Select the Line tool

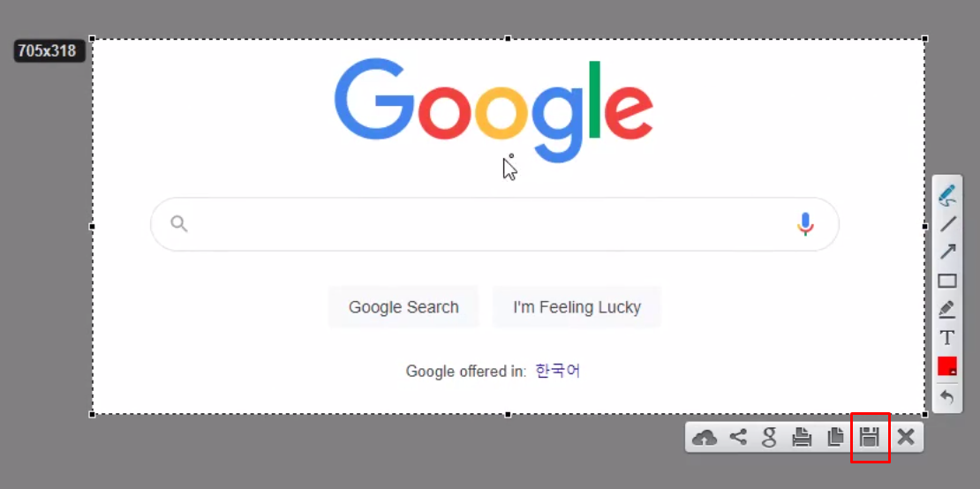tap(947, 224)
